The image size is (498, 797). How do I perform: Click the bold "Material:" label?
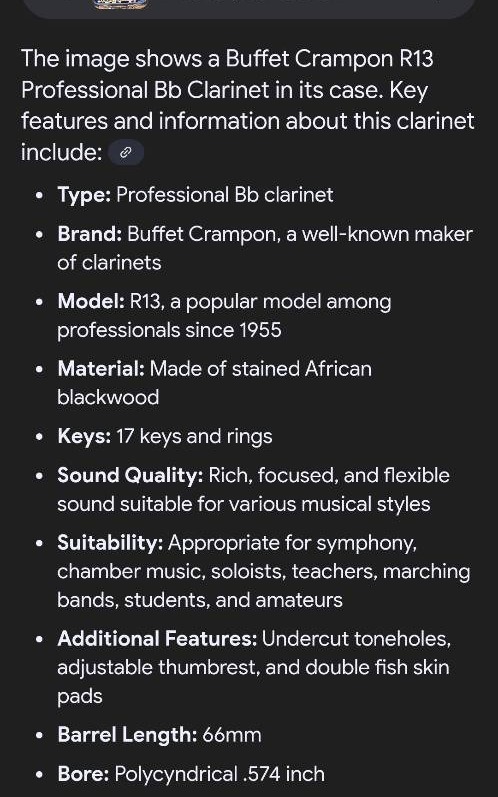(x=101, y=369)
